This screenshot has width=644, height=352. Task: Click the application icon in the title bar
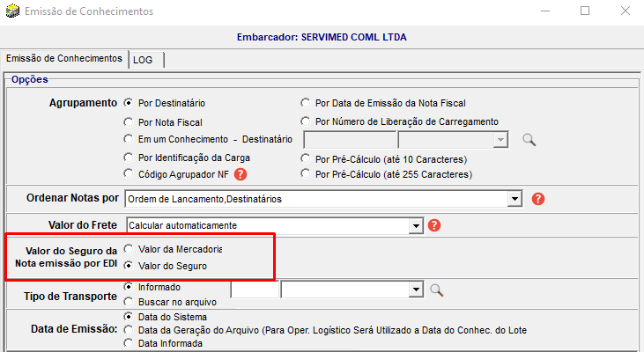point(11,11)
